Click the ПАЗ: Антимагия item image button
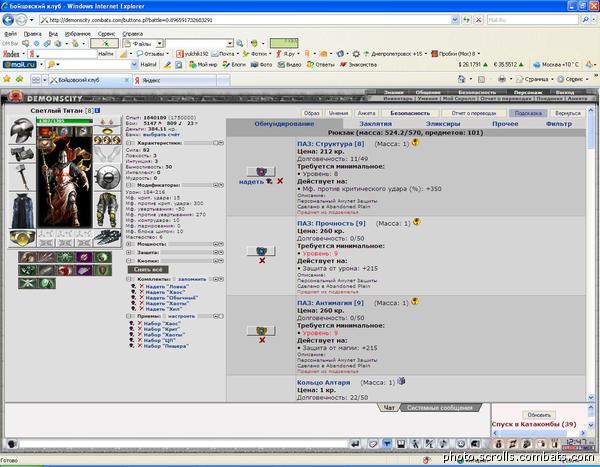 click(261, 331)
